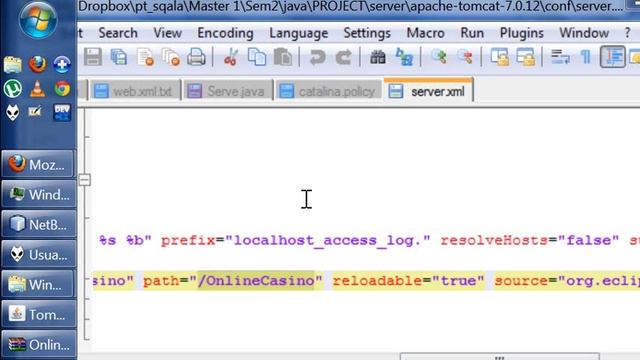The image size is (640, 360).
Task: Switch to the Wind... taskbar window
Action: [x=38, y=194]
